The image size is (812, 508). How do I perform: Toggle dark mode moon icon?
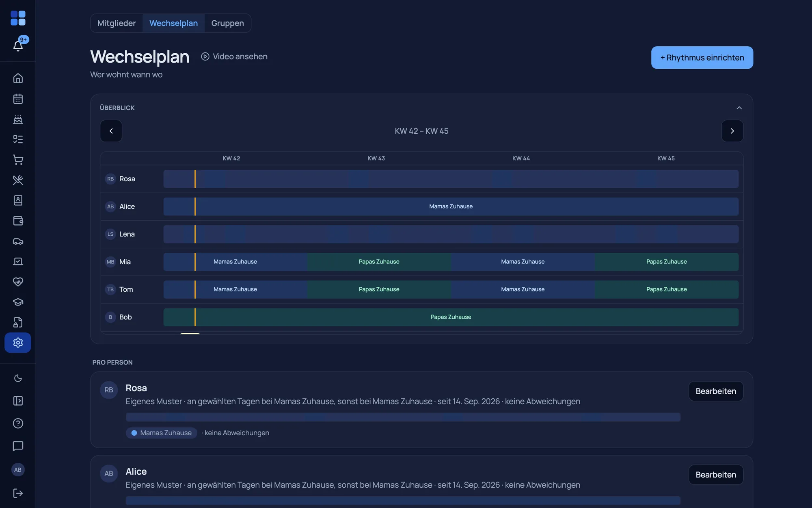(x=18, y=378)
